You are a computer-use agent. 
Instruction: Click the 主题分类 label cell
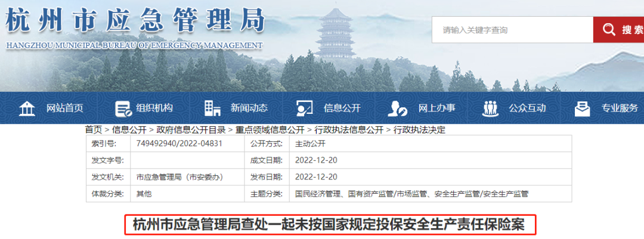click(267, 194)
